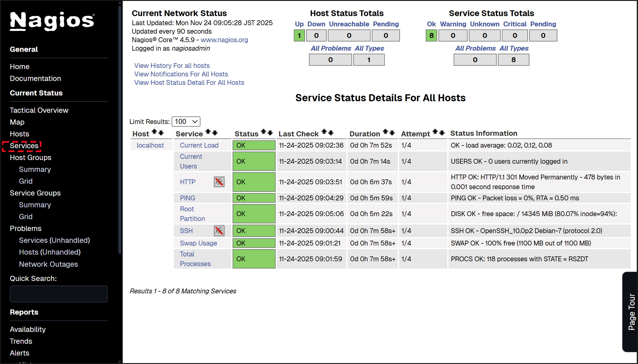The image size is (638, 364).
Task: Click notifications-disabled icon next to HTTP service
Action: click(219, 182)
